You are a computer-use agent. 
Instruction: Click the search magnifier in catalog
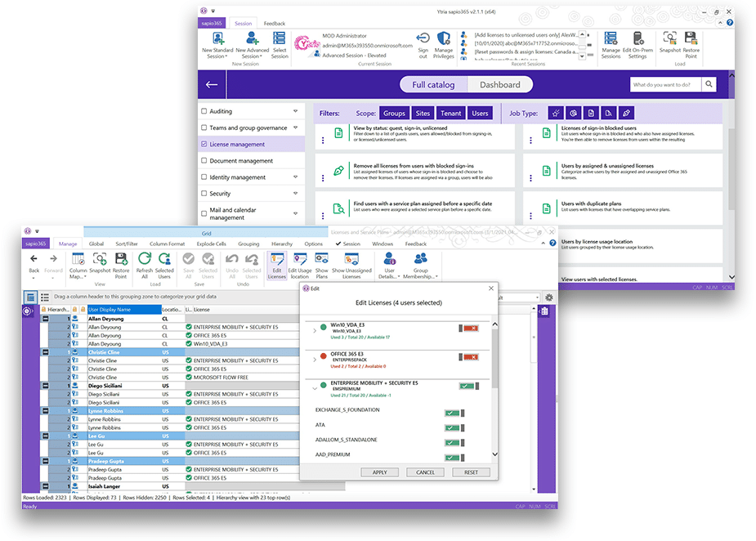pyautogui.click(x=709, y=84)
